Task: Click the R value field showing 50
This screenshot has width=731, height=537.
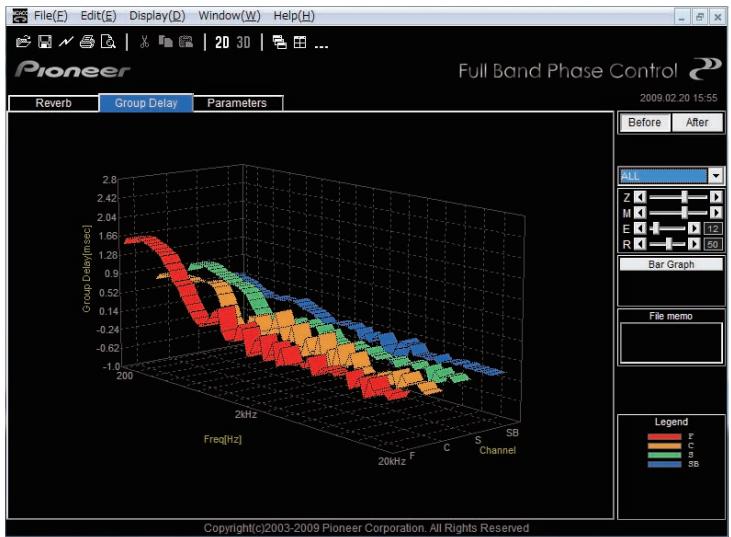Action: click(x=712, y=244)
